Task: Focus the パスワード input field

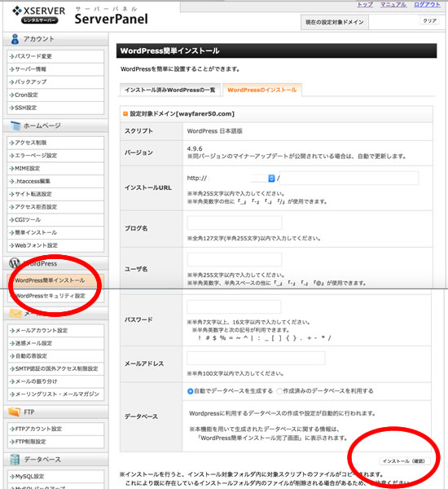Action: (234, 307)
